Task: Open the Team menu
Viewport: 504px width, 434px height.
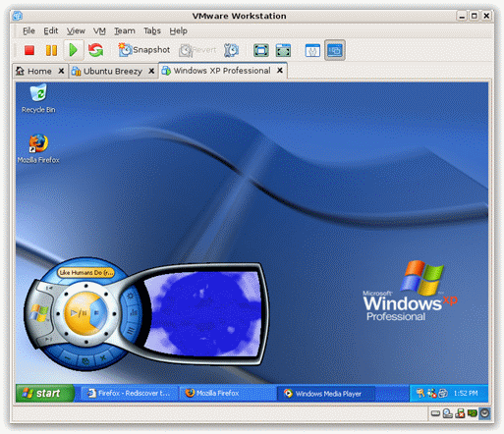Action: pos(125,30)
